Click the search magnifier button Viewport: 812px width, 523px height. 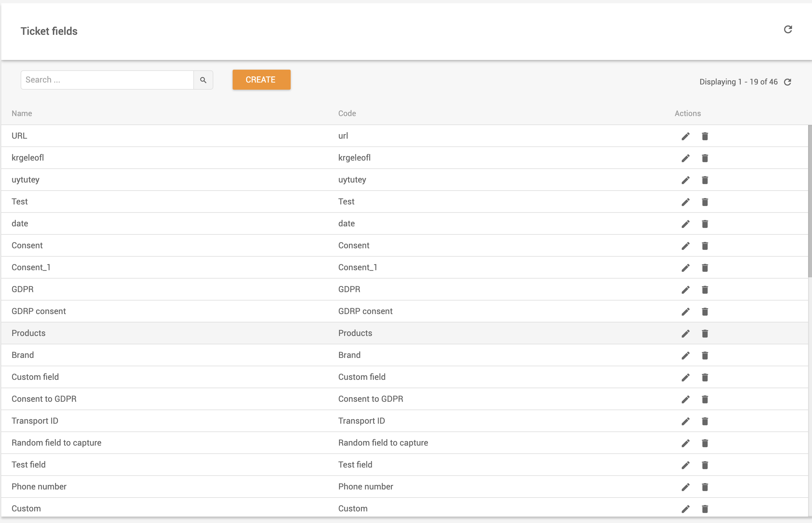point(203,80)
